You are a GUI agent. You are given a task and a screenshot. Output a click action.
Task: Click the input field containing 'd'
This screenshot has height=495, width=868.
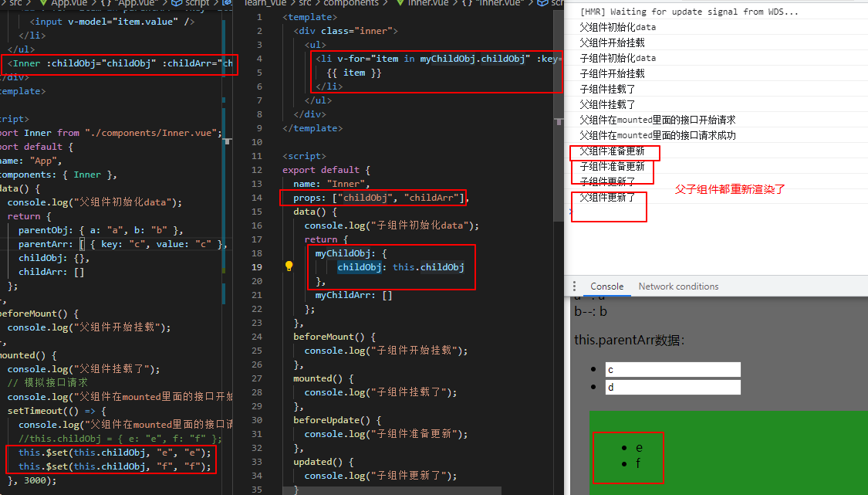tap(673, 387)
